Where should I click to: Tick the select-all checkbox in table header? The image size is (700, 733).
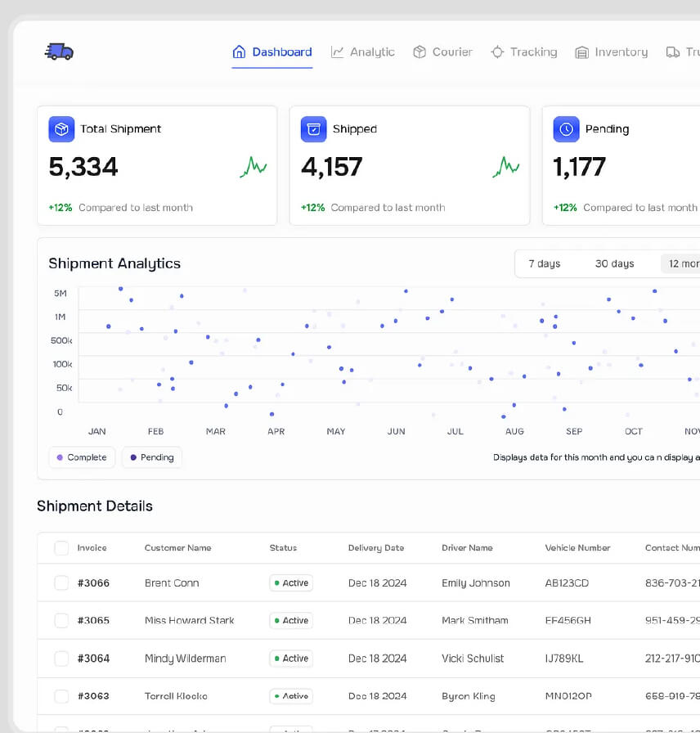(x=61, y=548)
